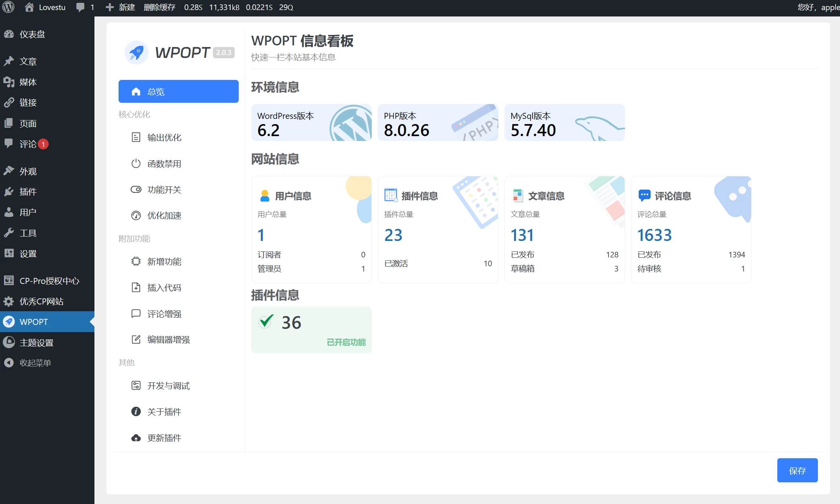Open the Lovestu site link
The height and width of the screenshot is (504, 840).
pyautogui.click(x=52, y=7)
